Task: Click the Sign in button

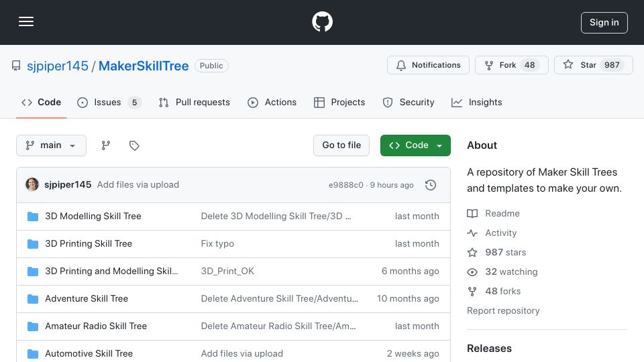Action: pyautogui.click(x=604, y=23)
